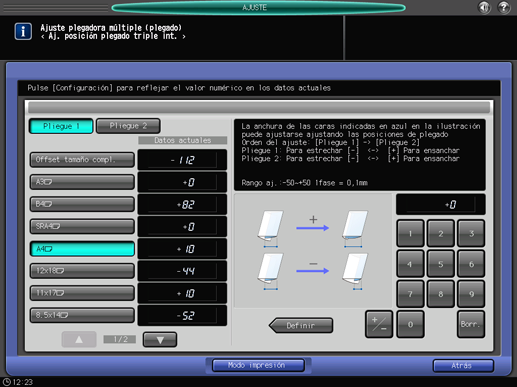This screenshot has width=517, height=387.
Task: Click the Definir button
Action: [301, 325]
